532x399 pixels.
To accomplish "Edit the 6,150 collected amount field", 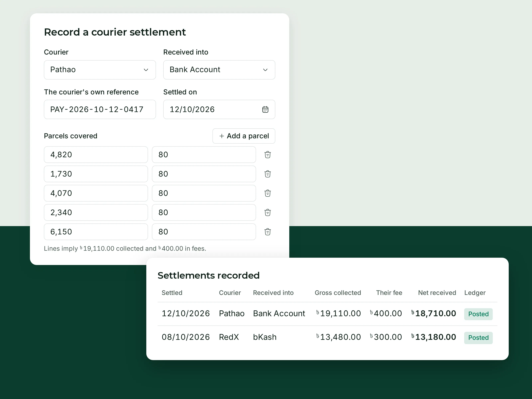I will point(96,232).
